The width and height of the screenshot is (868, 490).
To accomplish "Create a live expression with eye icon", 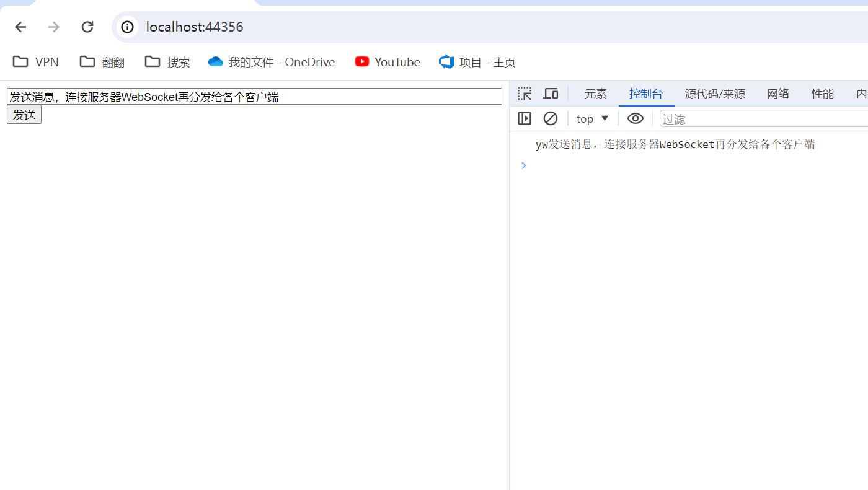I will coord(635,118).
